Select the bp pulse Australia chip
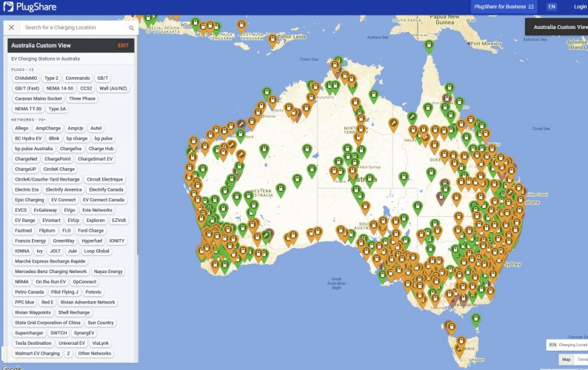588x370 pixels. tap(34, 149)
